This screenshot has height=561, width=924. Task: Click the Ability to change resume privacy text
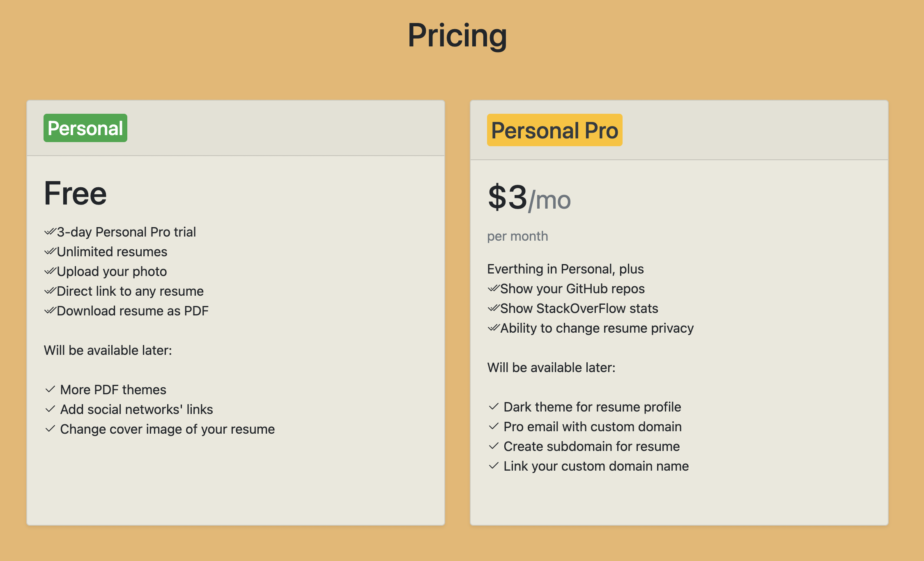tap(597, 328)
